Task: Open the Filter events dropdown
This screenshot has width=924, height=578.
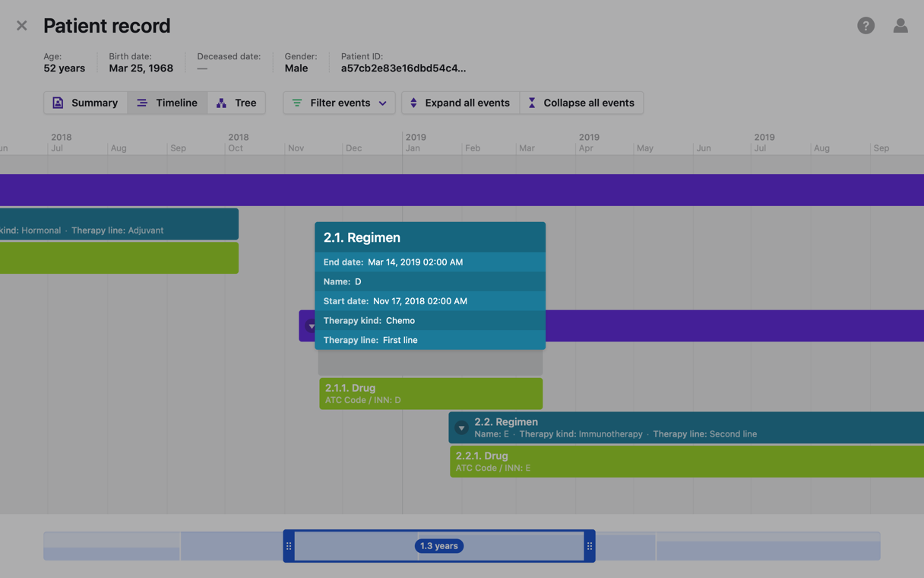Action: coord(339,103)
